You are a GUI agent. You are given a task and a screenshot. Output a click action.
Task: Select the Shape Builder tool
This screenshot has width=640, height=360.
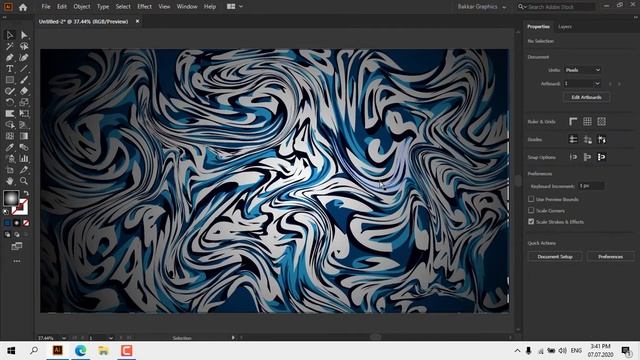9,125
